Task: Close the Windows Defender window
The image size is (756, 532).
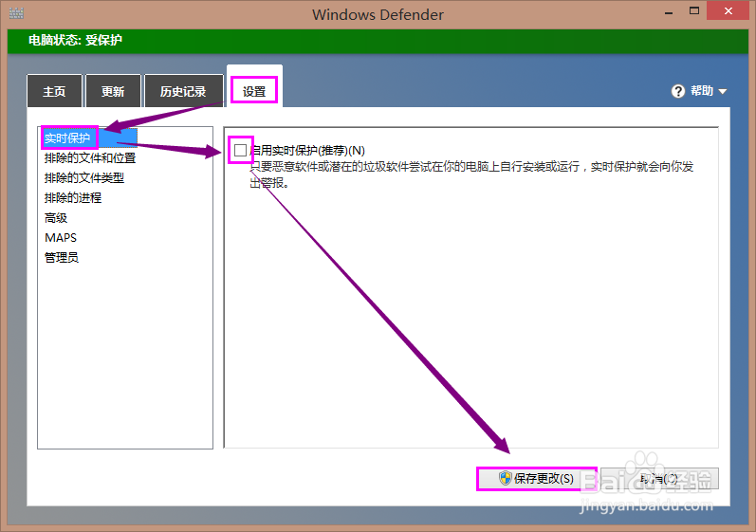Action: 728,11
